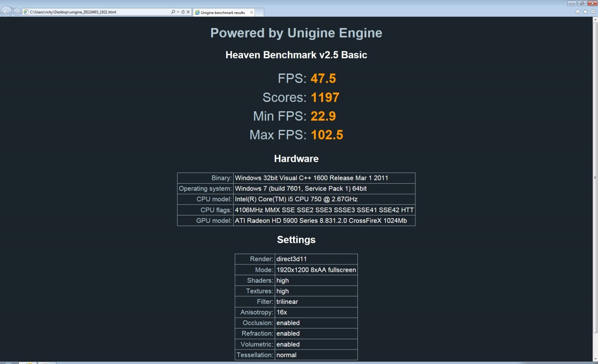Select the FPS value 47.5
598x364 pixels.
[323, 79]
